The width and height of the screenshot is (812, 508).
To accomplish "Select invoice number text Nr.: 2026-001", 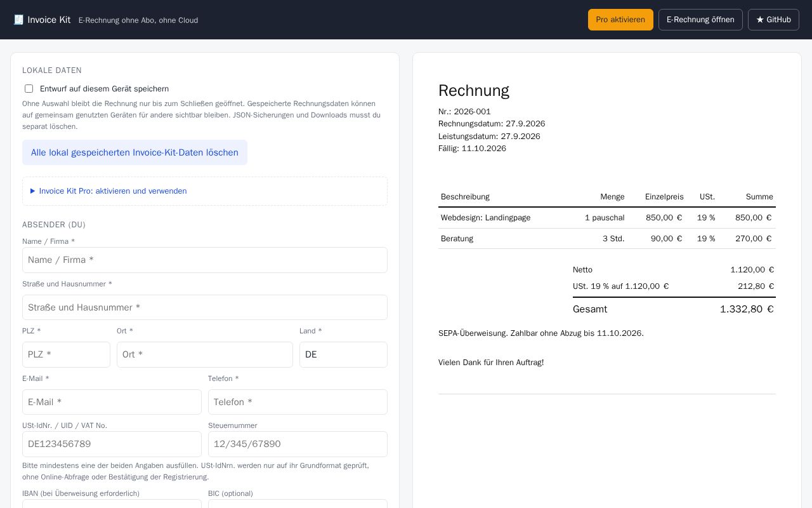I will click(464, 112).
